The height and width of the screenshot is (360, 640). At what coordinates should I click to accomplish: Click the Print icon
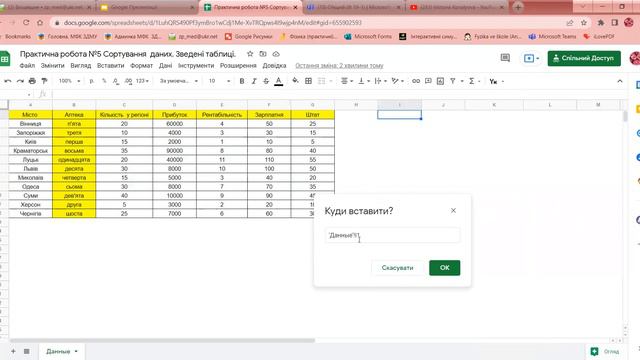coord(32,81)
